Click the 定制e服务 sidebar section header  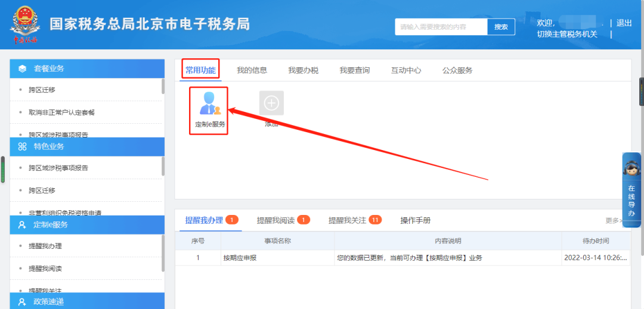pyautogui.click(x=87, y=224)
